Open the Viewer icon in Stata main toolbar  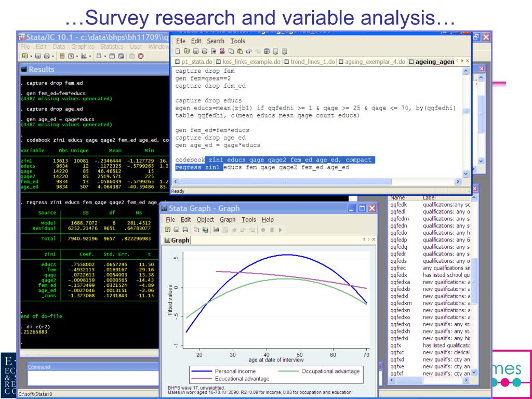(x=71, y=56)
